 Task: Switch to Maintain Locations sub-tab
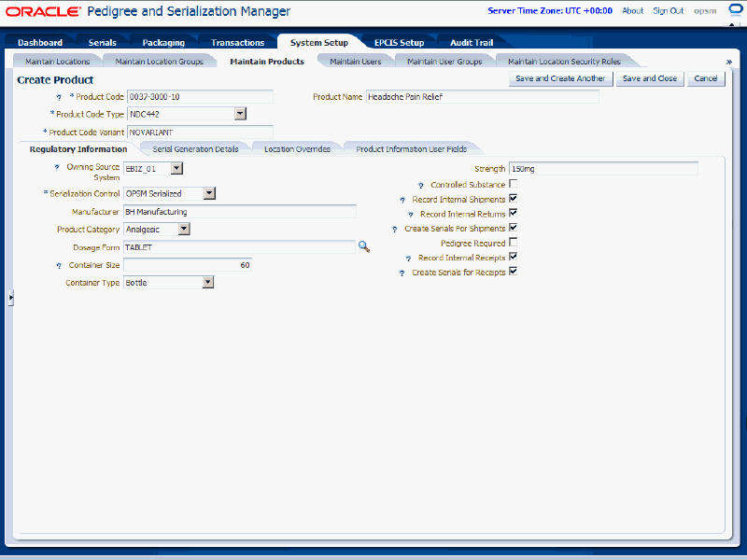58,62
